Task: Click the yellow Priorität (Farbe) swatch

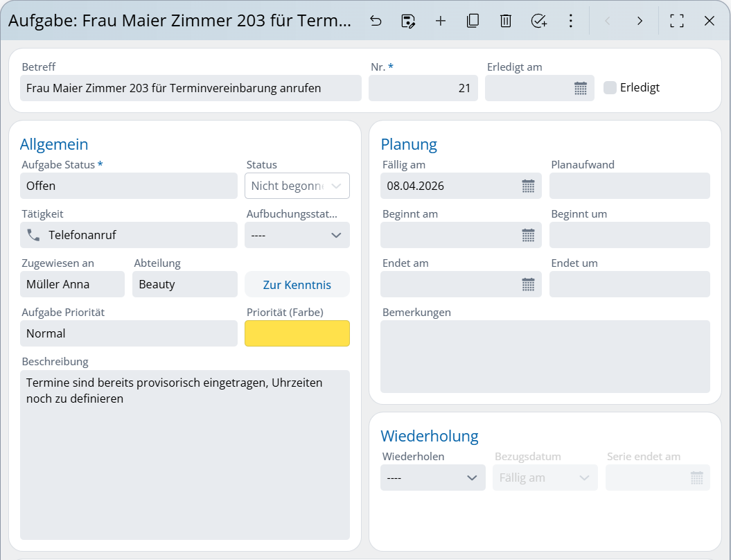Action: 297,333
